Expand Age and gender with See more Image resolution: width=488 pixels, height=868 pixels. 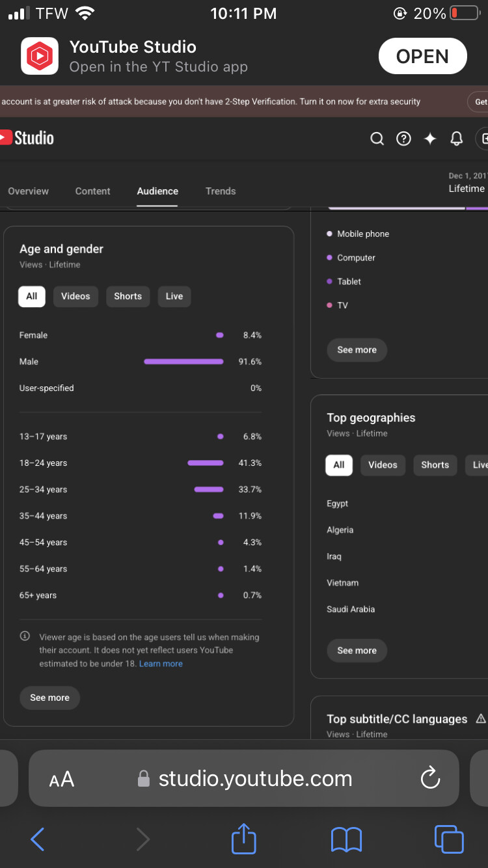tap(49, 698)
